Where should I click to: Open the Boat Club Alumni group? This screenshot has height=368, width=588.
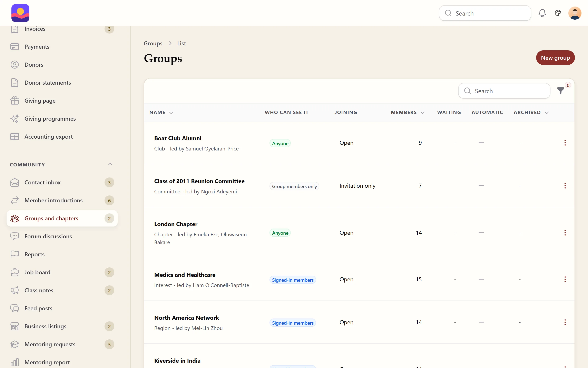tap(178, 138)
